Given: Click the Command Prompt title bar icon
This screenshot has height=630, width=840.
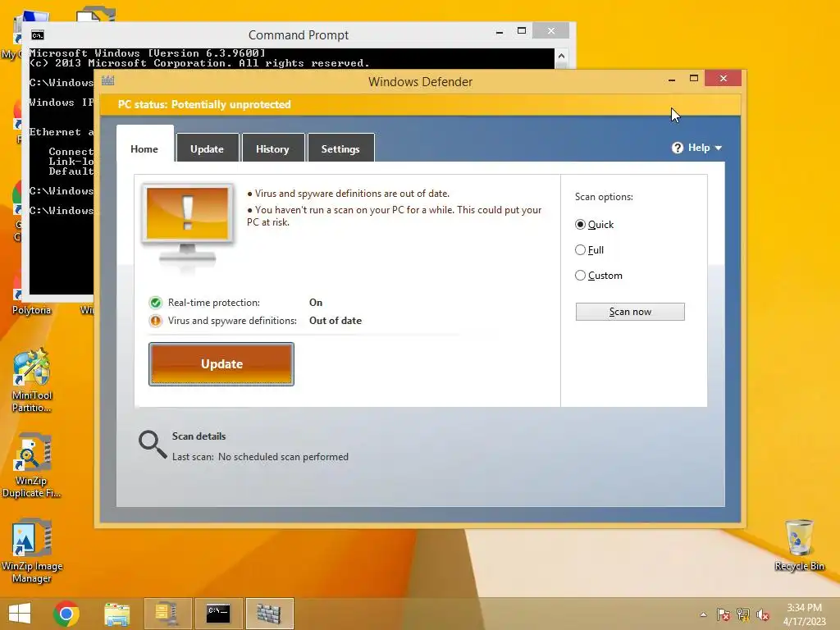Looking at the screenshot, I should pos(38,35).
